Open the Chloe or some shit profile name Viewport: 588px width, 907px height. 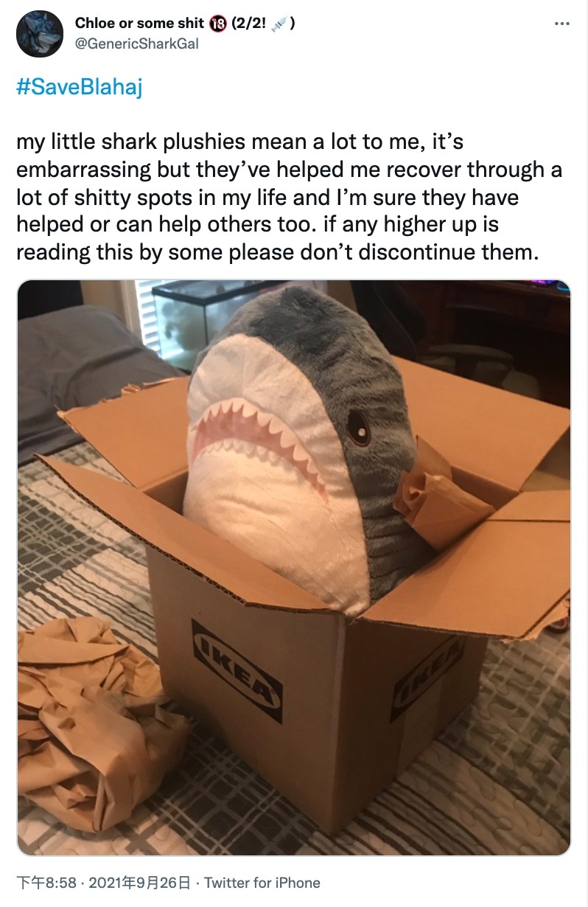[x=139, y=24]
